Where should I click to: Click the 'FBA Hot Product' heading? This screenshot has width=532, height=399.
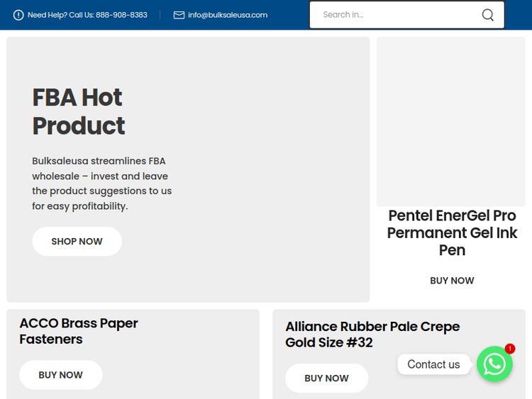point(78,111)
